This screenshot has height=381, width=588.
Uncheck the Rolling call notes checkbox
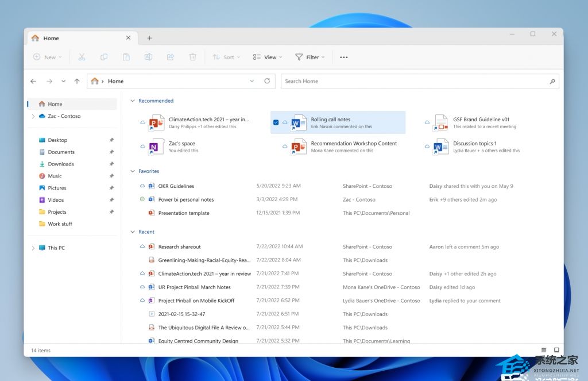276,122
